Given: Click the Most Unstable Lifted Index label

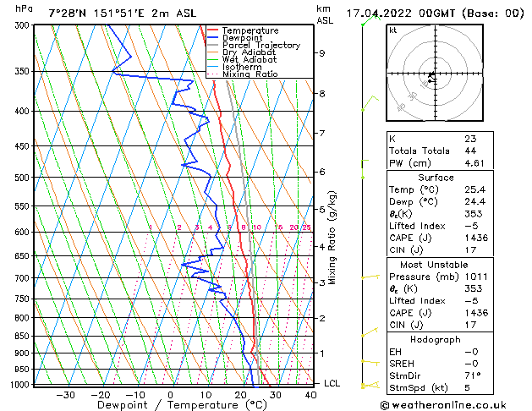Looking at the screenshot, I should click(417, 301).
